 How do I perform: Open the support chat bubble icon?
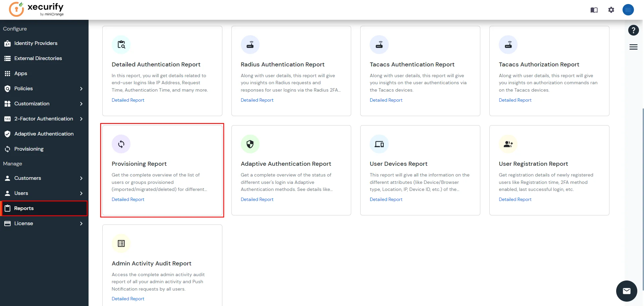tap(627, 291)
